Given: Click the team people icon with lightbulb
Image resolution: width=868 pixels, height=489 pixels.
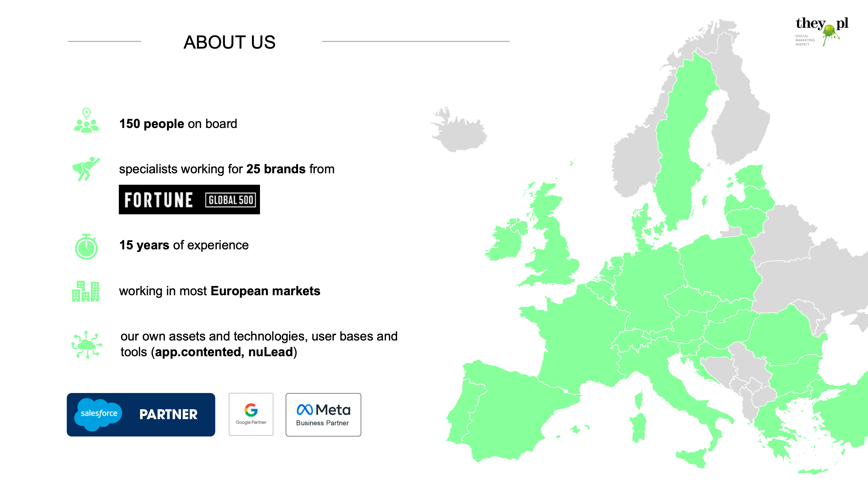Looking at the screenshot, I should coord(86,120).
